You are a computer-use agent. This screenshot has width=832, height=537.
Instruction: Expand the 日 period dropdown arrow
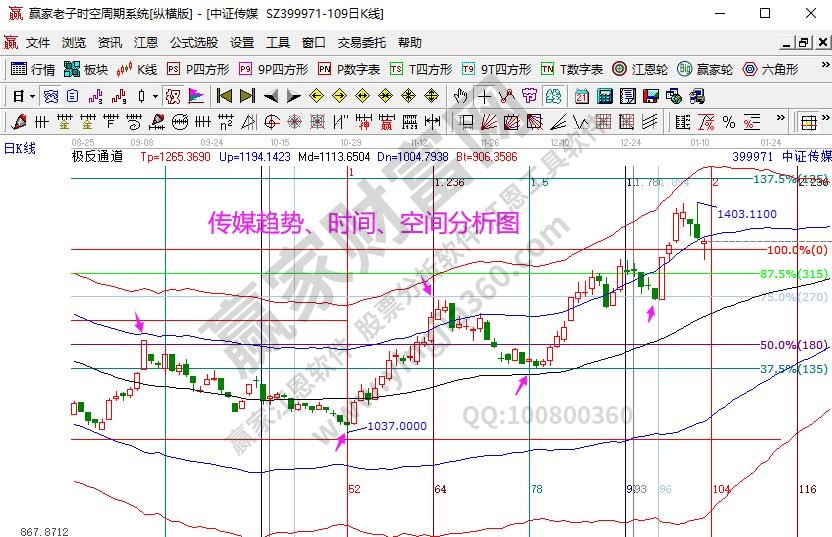click(x=32, y=96)
